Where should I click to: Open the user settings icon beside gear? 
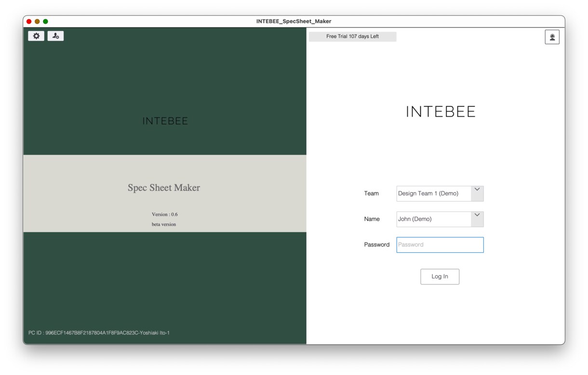click(x=55, y=36)
